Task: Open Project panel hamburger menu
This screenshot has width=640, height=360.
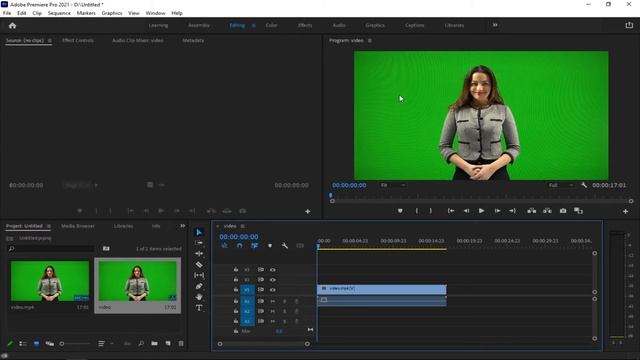Action: 49,226
